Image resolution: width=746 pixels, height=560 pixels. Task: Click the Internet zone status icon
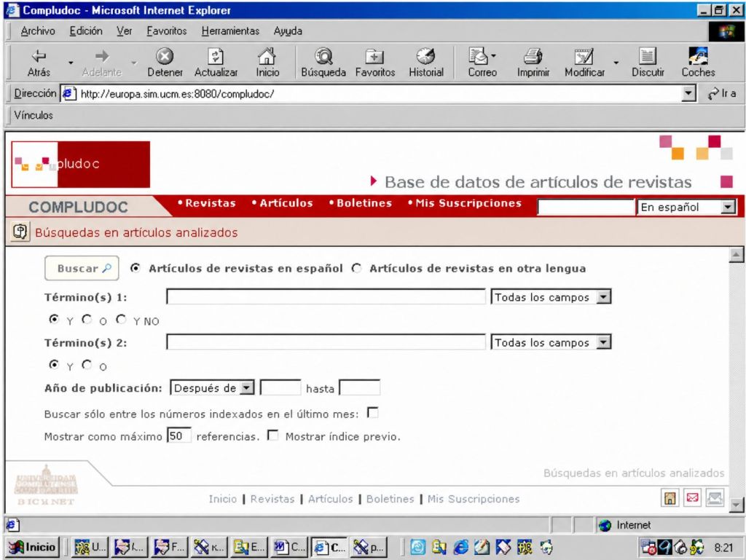605,525
